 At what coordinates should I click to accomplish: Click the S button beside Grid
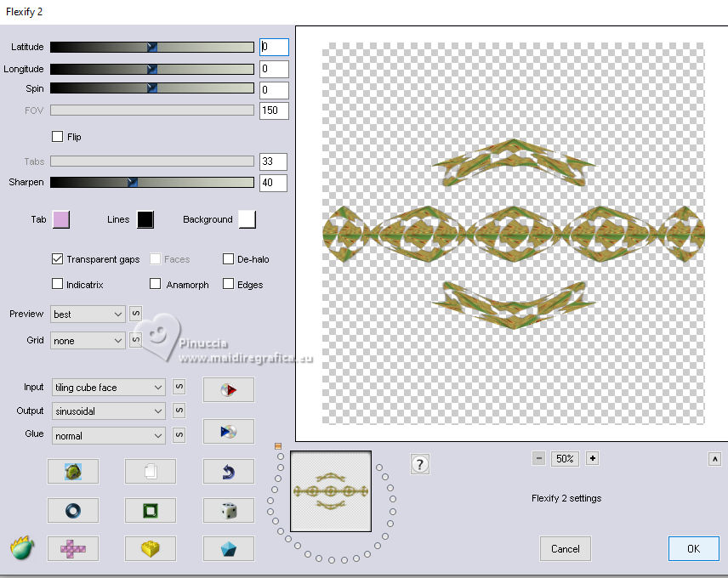click(x=135, y=339)
